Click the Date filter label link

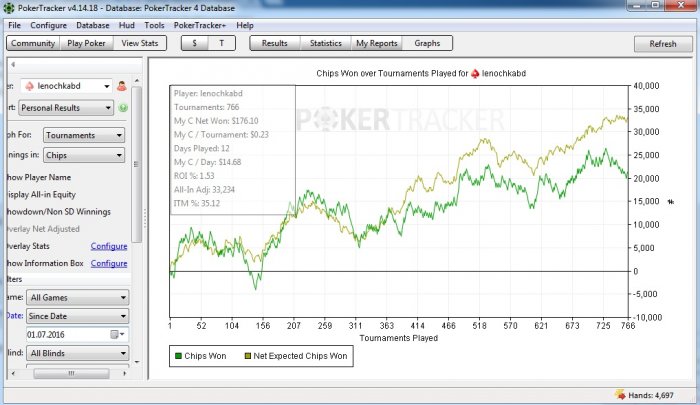click(x=14, y=316)
